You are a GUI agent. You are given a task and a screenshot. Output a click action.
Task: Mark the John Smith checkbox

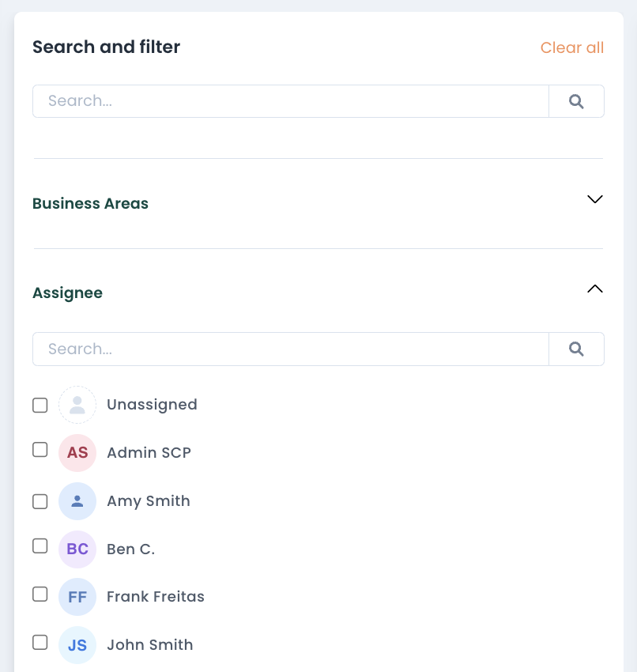coord(40,642)
